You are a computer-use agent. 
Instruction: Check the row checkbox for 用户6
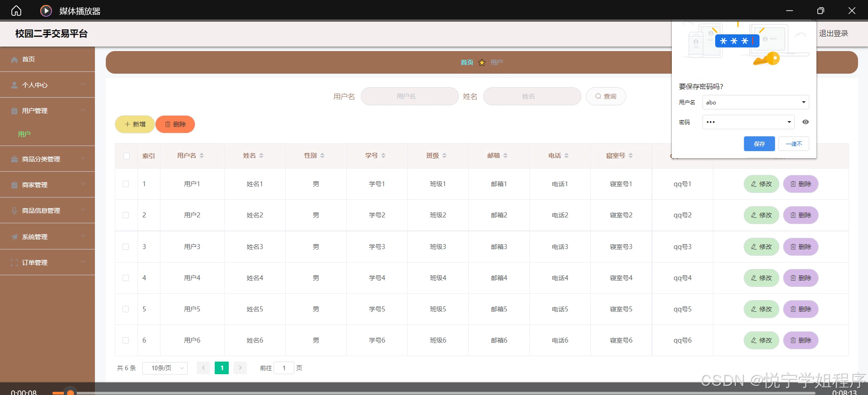click(126, 340)
